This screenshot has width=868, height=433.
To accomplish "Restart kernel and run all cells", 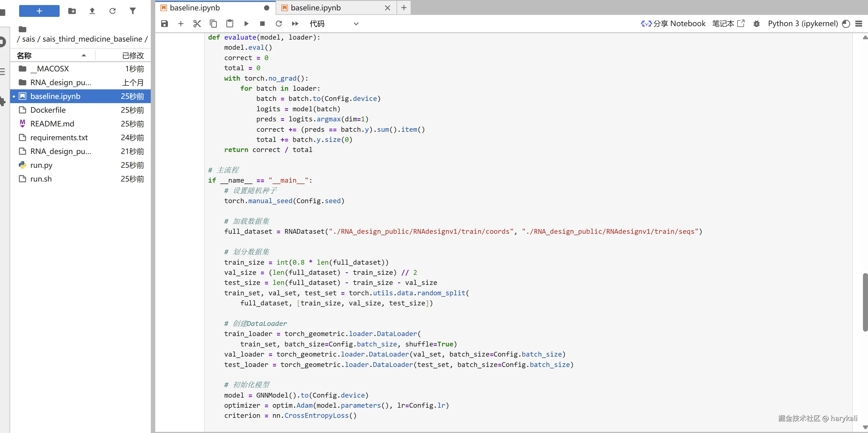I will click(x=295, y=24).
